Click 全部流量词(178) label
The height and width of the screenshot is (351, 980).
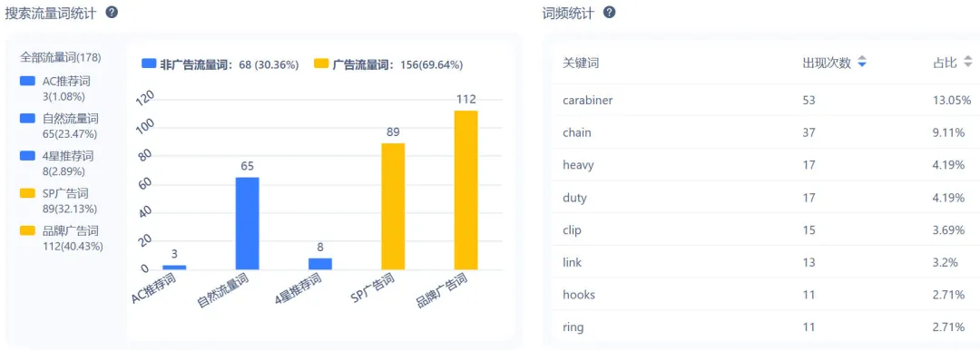[61, 57]
